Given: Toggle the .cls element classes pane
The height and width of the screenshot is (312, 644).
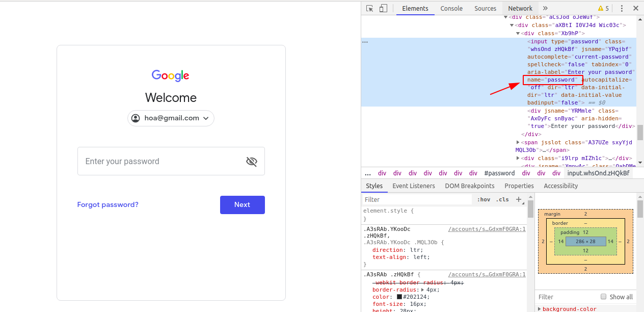Looking at the screenshot, I should coord(502,199).
